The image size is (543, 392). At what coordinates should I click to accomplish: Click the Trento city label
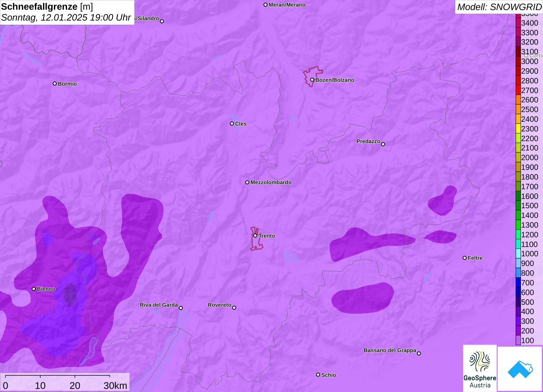[x=267, y=236]
